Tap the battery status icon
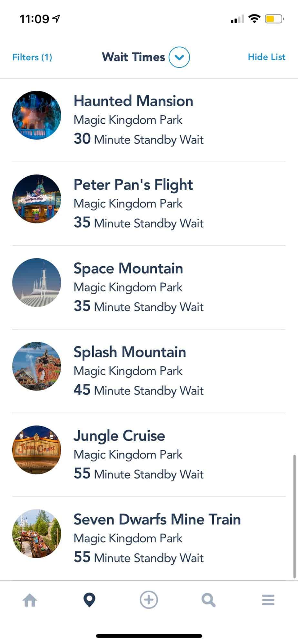Viewport: 298px width, 644px height. 274,19
